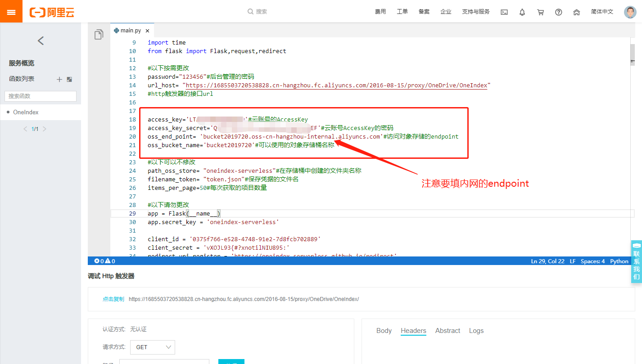
Task: Click the console home icon
Action: point(576,12)
